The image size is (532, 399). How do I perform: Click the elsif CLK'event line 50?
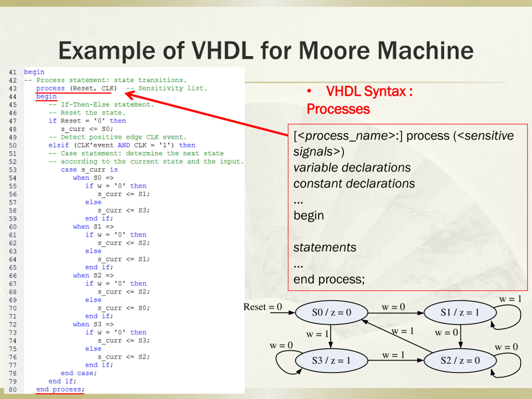pyautogui.click(x=122, y=145)
